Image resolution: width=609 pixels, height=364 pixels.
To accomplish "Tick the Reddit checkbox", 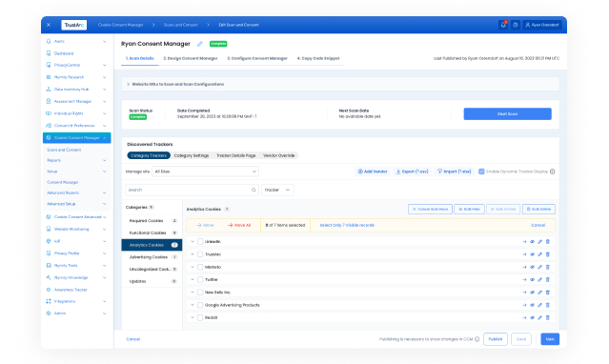I will click(200, 317).
